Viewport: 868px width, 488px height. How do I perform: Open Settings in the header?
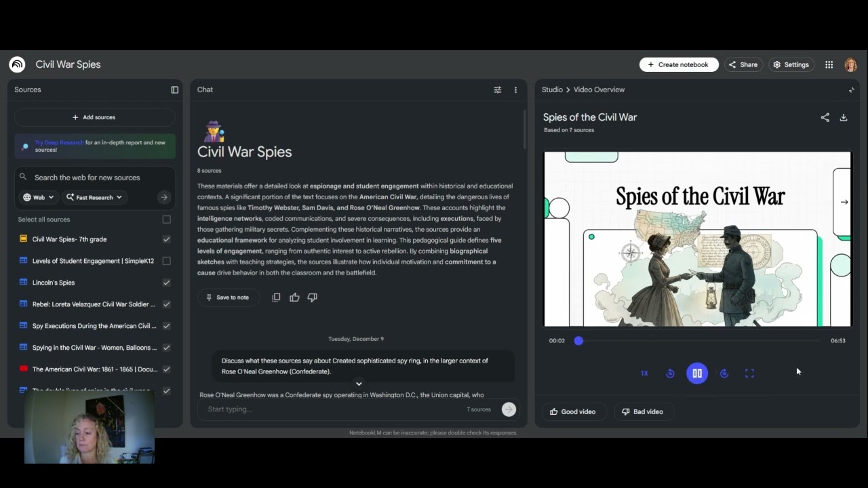(791, 64)
